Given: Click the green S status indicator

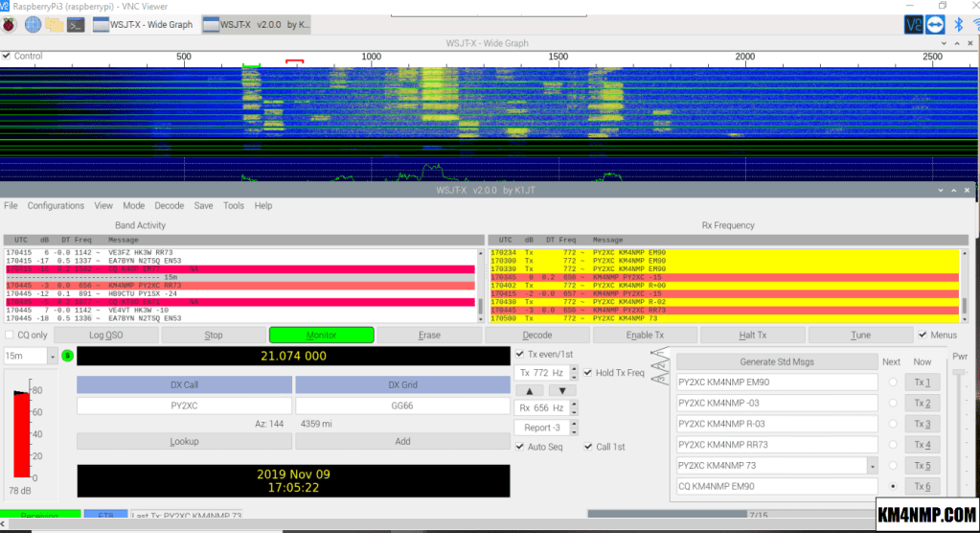Looking at the screenshot, I should [67, 356].
